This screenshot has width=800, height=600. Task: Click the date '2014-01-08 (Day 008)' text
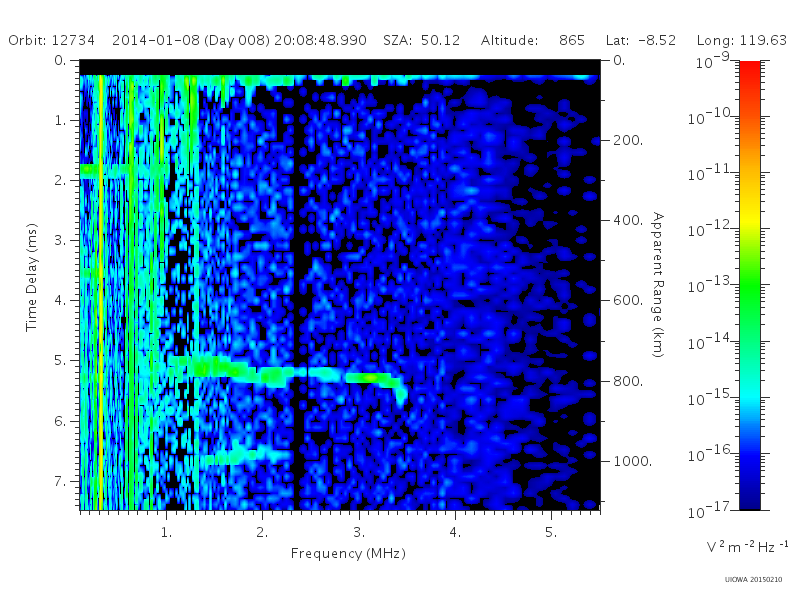(x=191, y=40)
